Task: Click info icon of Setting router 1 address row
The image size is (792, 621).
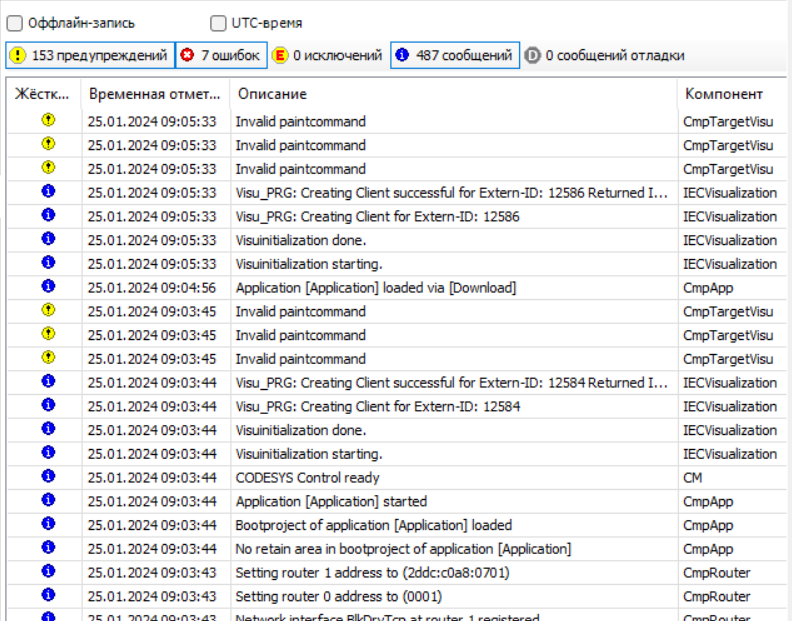Action: (x=48, y=572)
